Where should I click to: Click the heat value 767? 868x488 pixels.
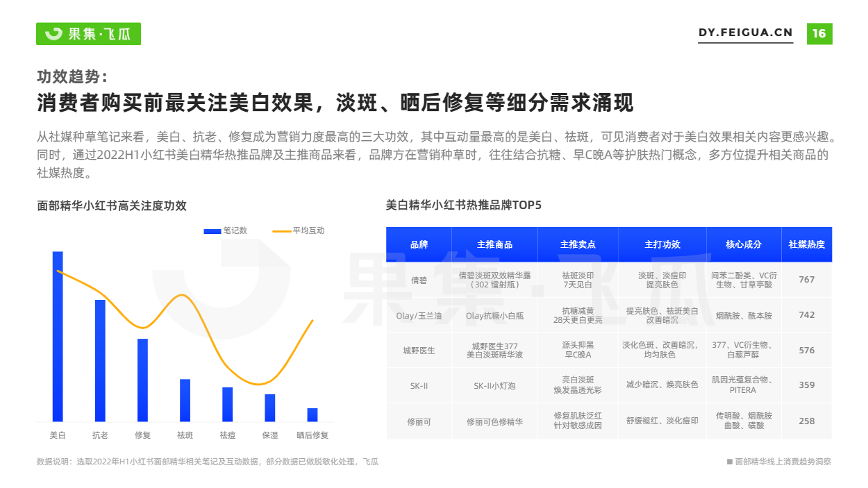tap(807, 280)
